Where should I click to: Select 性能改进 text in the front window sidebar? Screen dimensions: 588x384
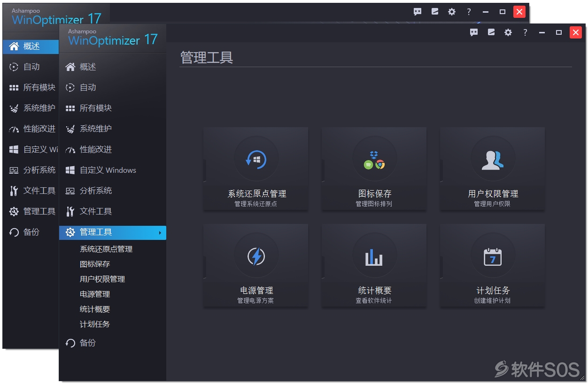96,150
